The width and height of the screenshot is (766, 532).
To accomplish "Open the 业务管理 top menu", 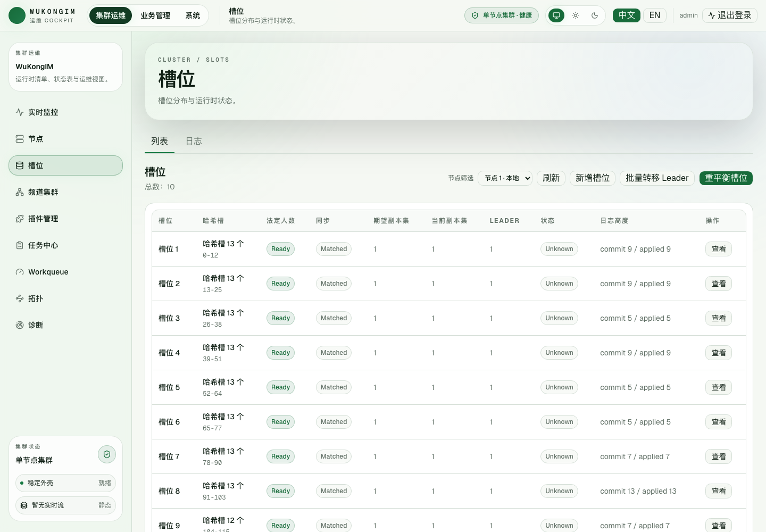I will pos(155,15).
